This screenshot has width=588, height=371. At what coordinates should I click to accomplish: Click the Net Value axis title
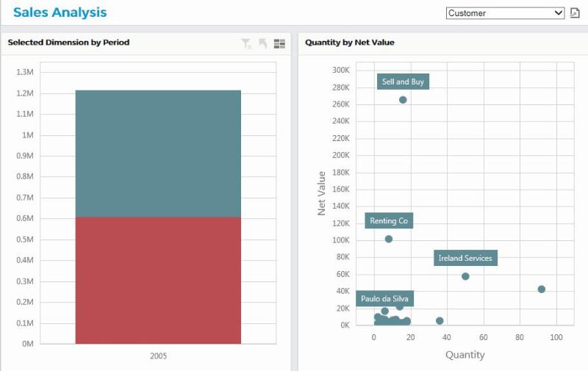[321, 193]
